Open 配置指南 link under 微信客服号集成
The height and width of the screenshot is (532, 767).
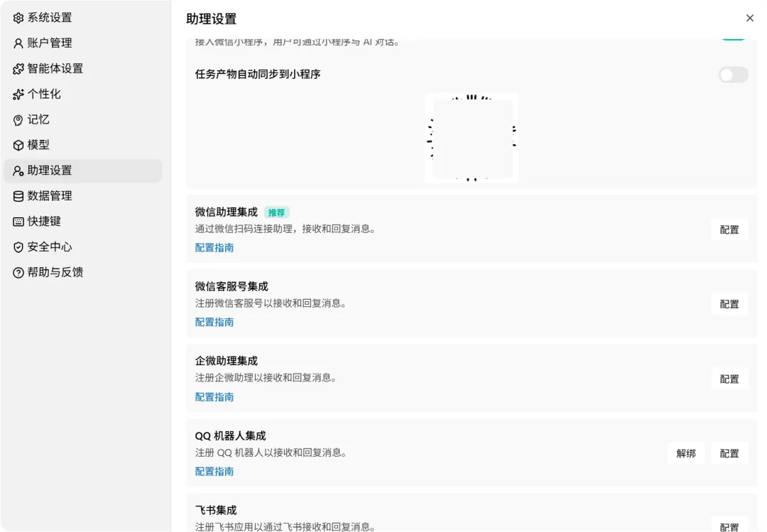point(214,322)
